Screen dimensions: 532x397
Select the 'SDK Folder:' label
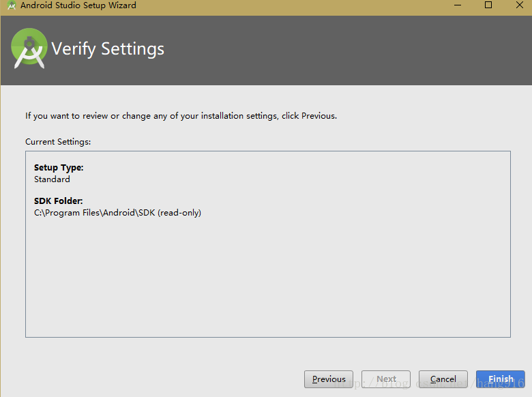[59, 201]
